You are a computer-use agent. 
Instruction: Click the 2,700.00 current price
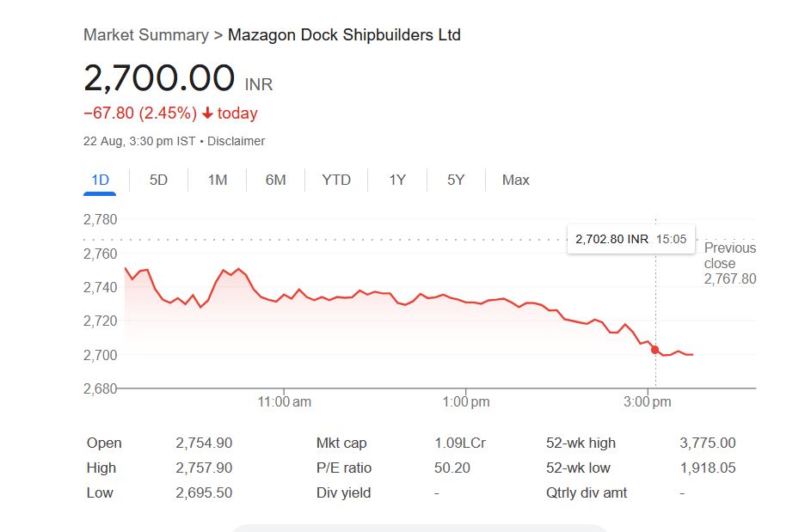tap(159, 78)
